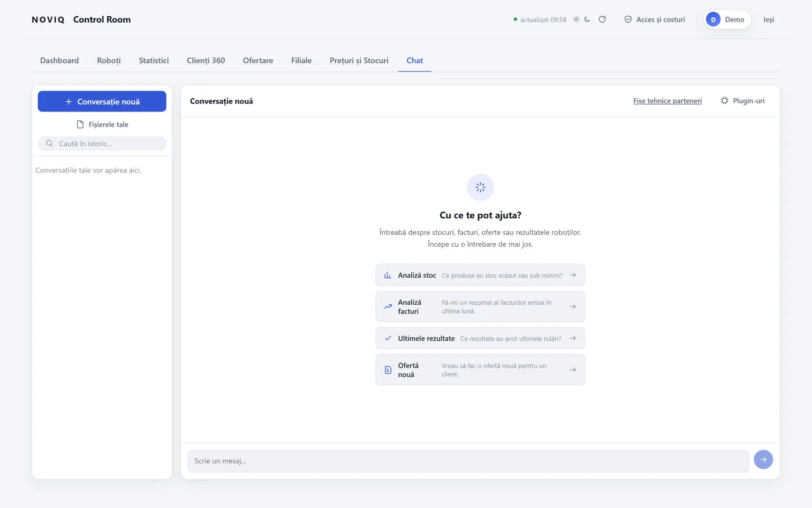The height and width of the screenshot is (508, 812).
Task: Click the Control Room title
Action: tap(102, 20)
